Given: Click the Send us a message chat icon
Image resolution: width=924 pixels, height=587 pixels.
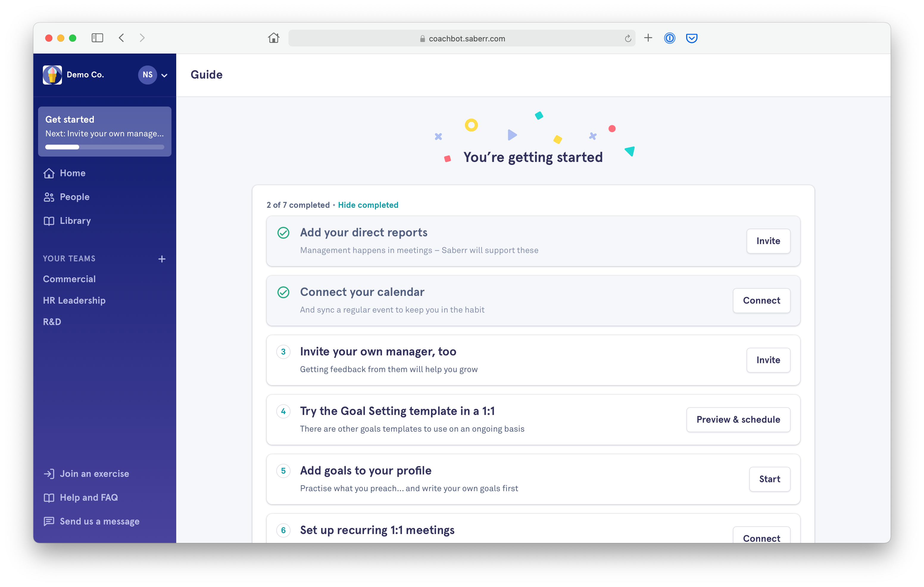Looking at the screenshot, I should pyautogui.click(x=49, y=521).
